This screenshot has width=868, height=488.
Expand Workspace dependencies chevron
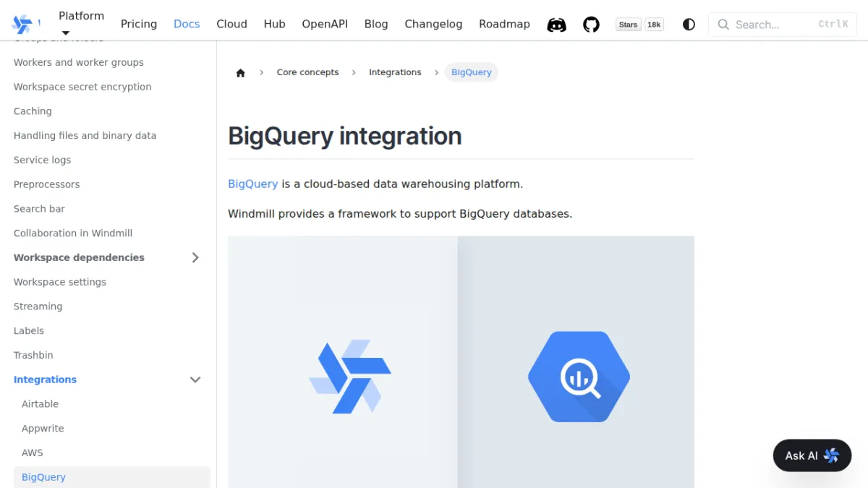tap(195, 257)
